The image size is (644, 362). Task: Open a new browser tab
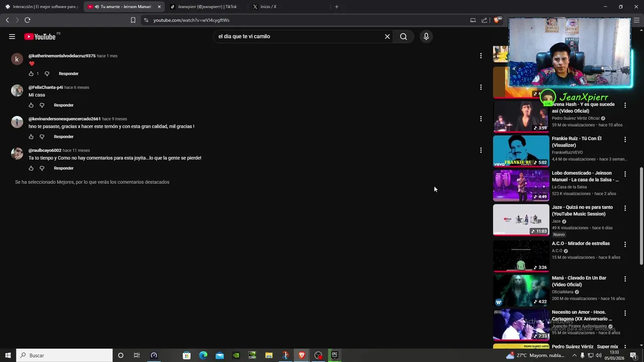pos(337,7)
